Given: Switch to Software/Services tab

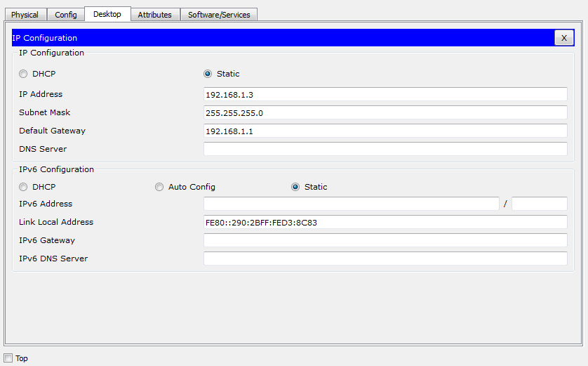Looking at the screenshot, I should tap(219, 15).
